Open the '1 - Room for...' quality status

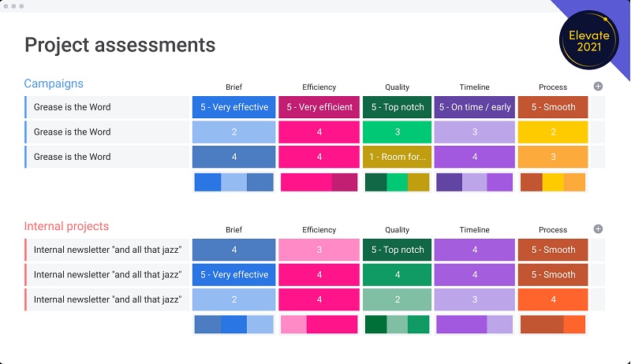398,157
